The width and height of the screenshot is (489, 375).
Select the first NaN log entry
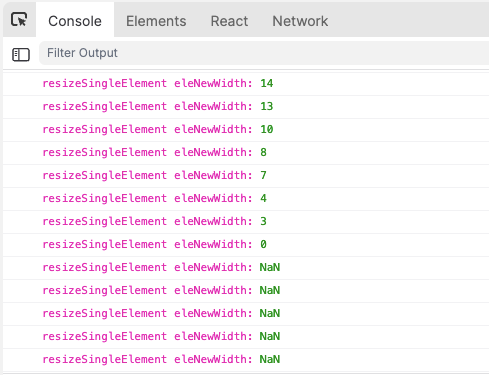point(246,268)
